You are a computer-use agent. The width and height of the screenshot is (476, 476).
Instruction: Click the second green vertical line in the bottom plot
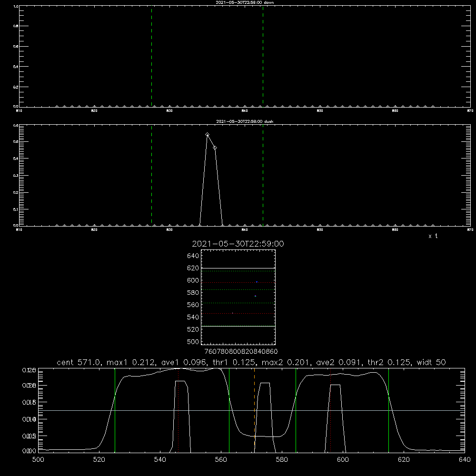point(229,410)
